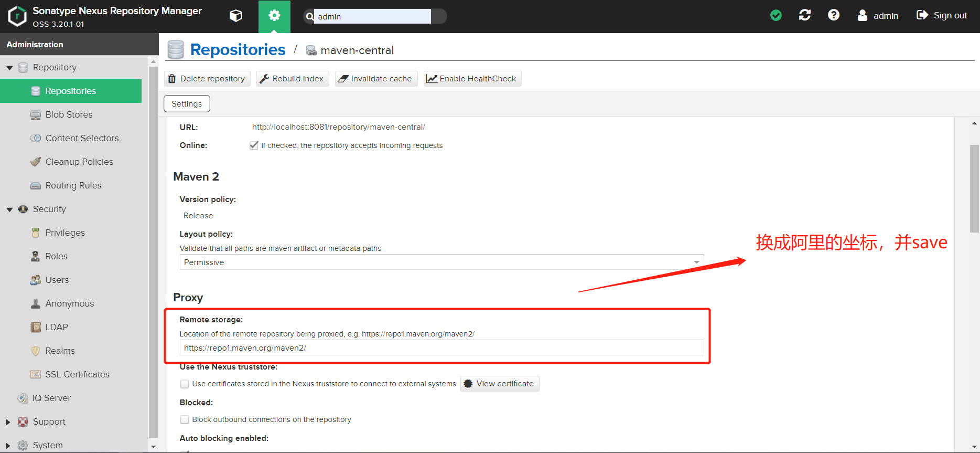Viewport: 980px width, 453px height.
Task: Open the Settings tab
Action: tap(187, 103)
